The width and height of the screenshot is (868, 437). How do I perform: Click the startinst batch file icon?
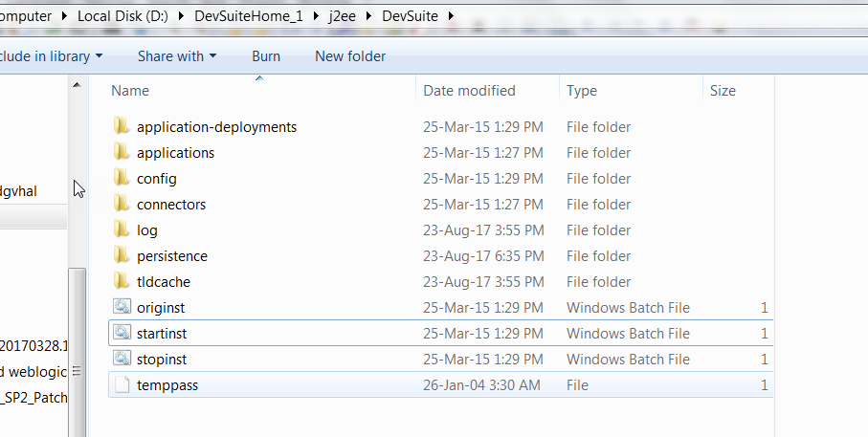click(x=122, y=333)
